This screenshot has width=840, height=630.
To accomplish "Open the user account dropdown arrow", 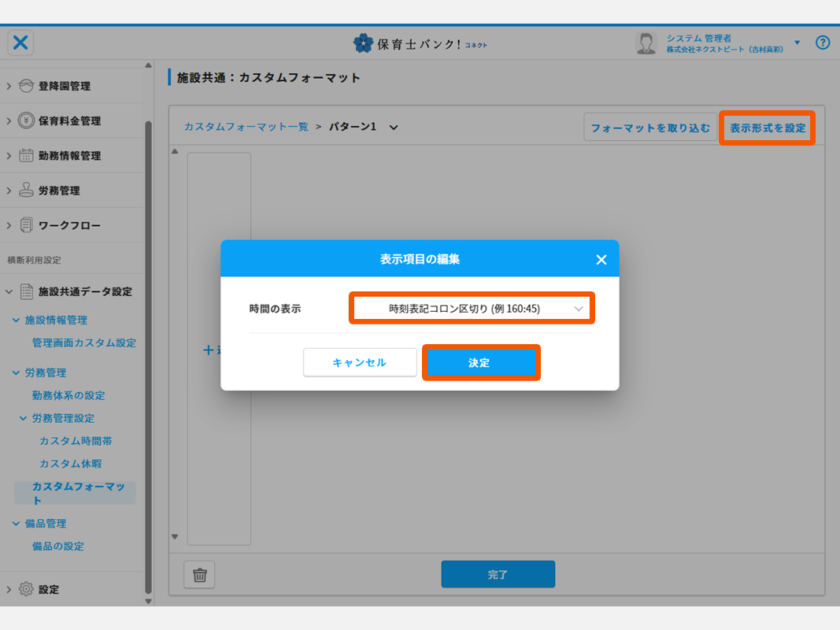I will tap(797, 43).
